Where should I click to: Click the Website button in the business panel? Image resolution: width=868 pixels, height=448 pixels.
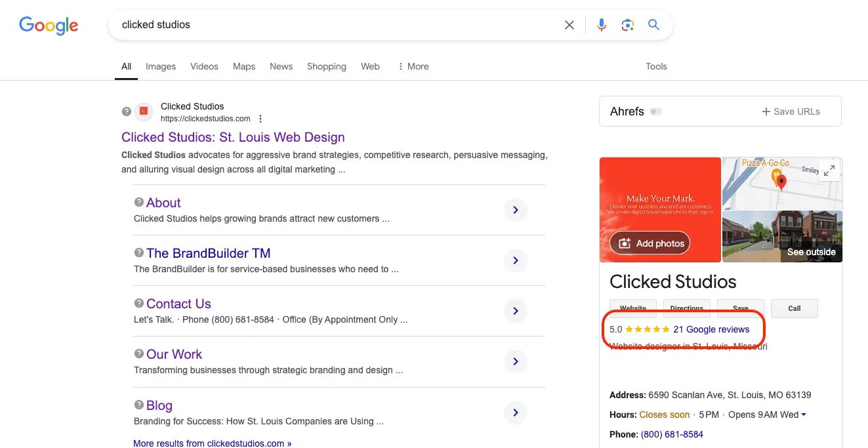tap(633, 308)
